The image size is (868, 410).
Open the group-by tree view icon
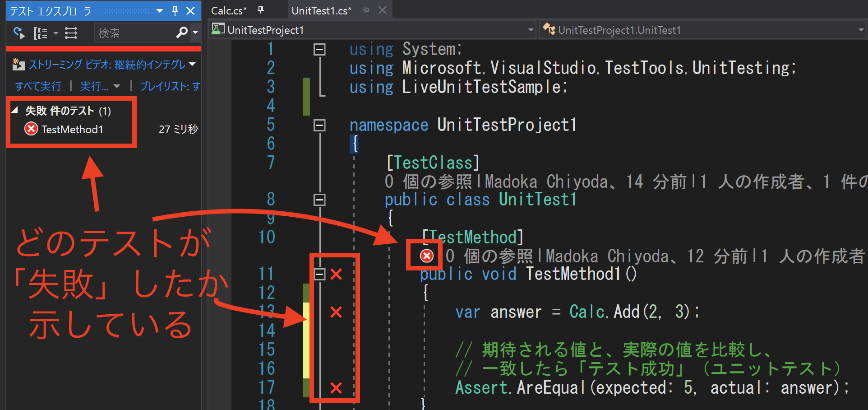coord(41,33)
